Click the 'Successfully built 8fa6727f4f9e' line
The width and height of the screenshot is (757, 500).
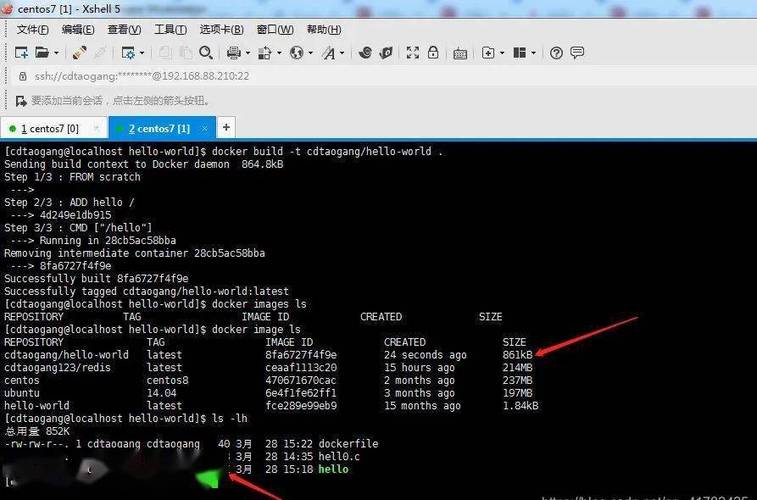(96, 279)
